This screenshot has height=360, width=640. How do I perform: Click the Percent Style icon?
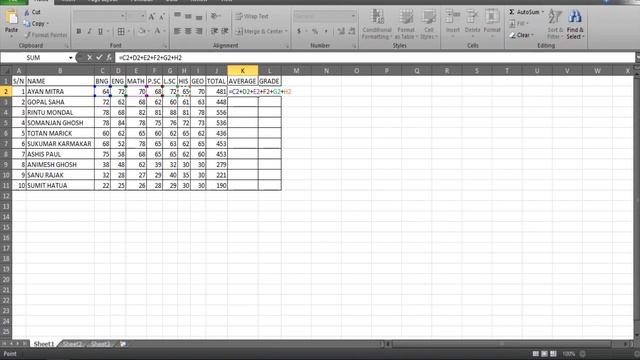click(315, 31)
